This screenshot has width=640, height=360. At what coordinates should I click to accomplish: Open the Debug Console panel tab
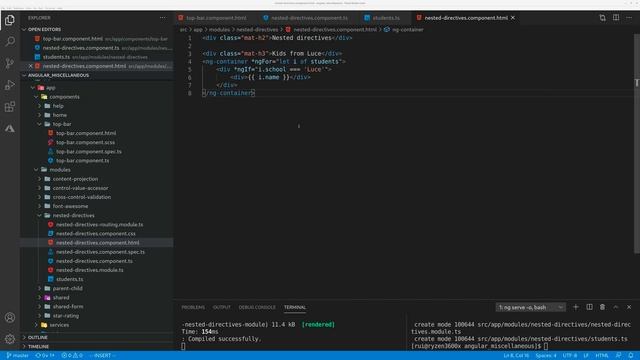tap(257, 307)
